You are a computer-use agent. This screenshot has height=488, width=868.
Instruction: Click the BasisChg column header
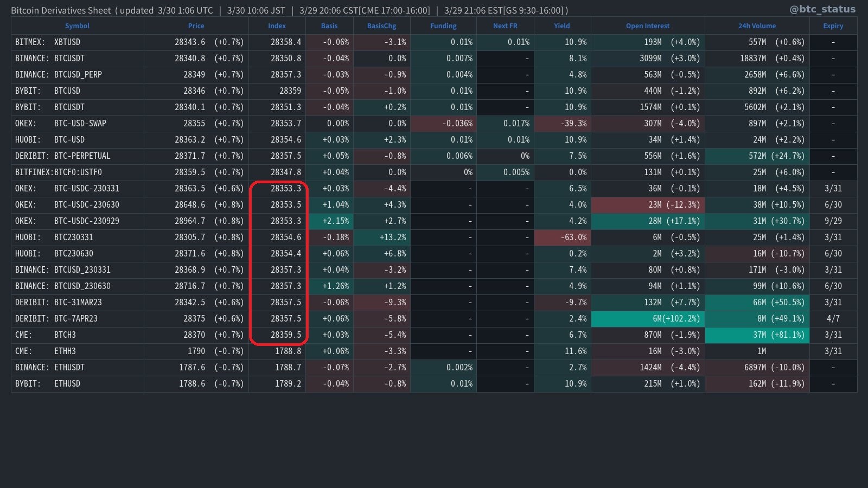[x=381, y=26]
